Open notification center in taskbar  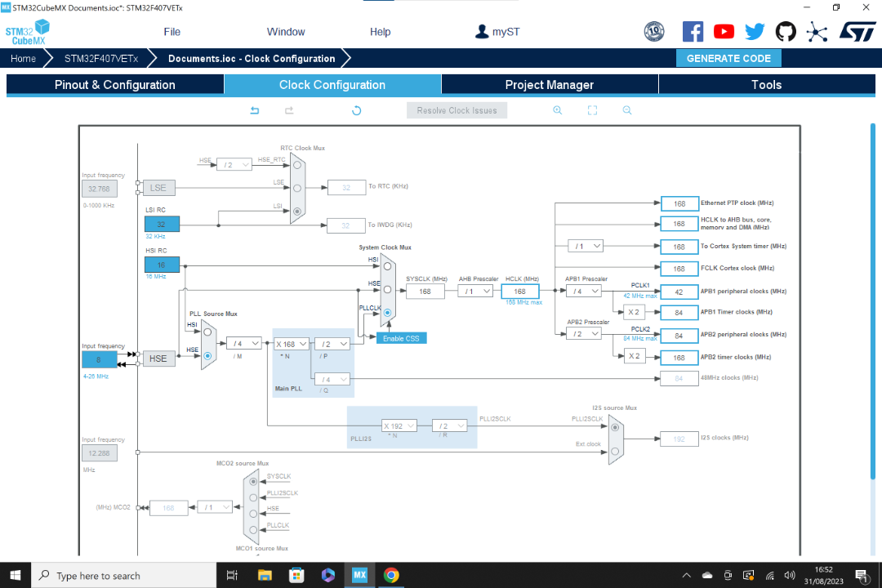pos(862,575)
